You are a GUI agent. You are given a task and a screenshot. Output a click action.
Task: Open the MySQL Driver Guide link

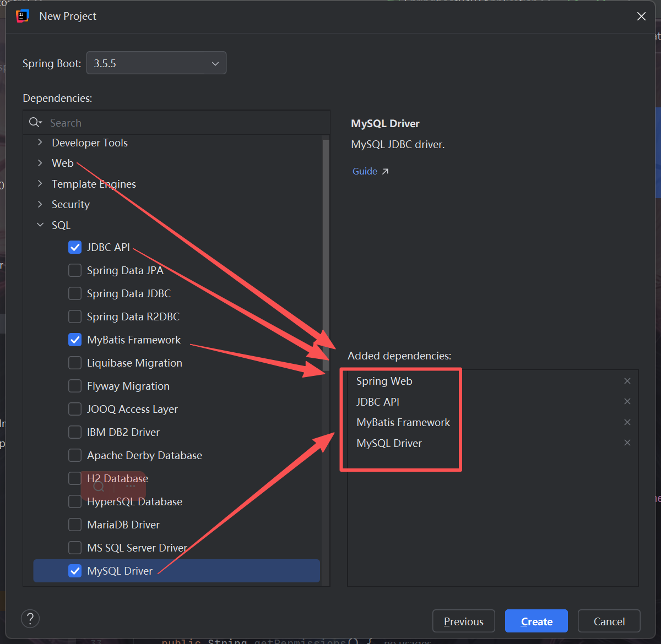365,171
